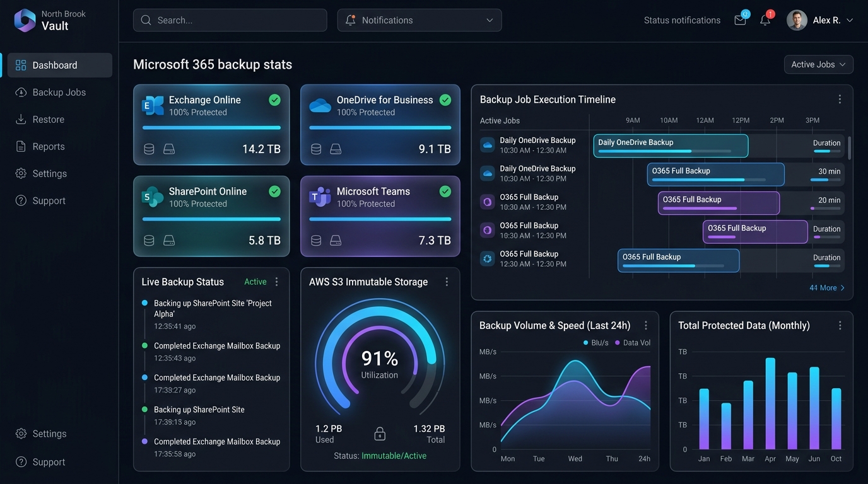Viewport: 868px width, 484px height.
Task: Click the database icon on Exchange Online card
Action: click(x=149, y=149)
